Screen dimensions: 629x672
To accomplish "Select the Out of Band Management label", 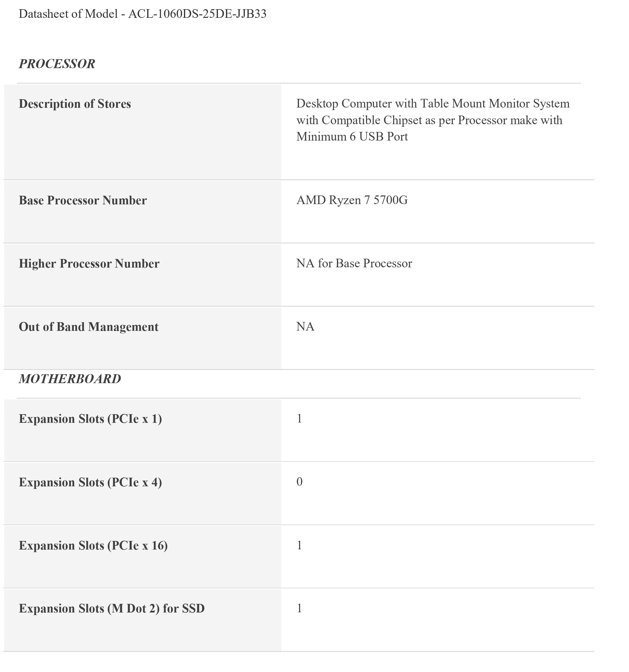I will pyautogui.click(x=89, y=327).
